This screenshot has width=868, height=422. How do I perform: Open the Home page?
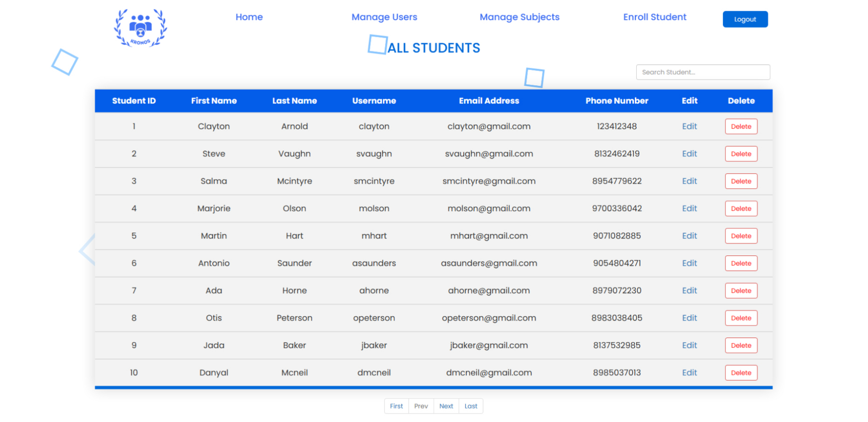[x=249, y=17]
